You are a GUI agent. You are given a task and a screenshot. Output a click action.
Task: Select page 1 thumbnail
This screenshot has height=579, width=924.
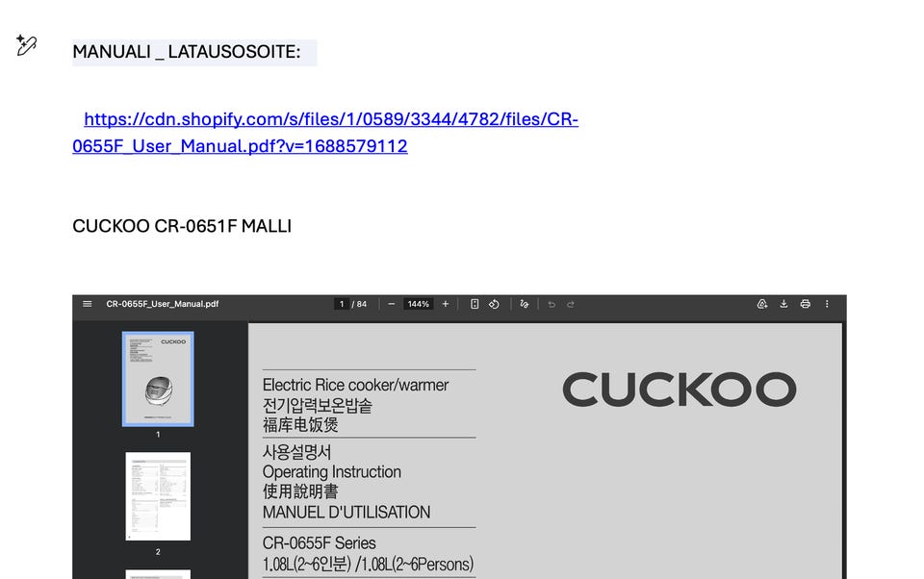point(158,379)
